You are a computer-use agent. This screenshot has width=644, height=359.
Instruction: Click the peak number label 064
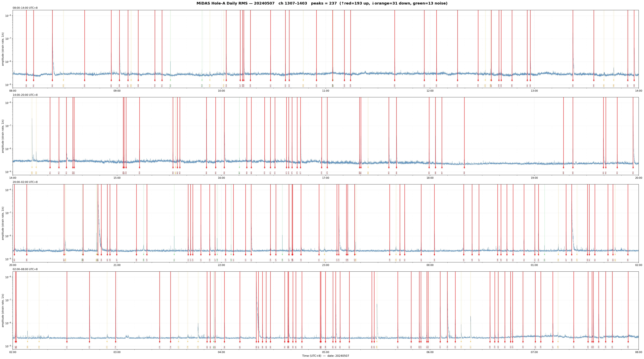tap(207, 173)
